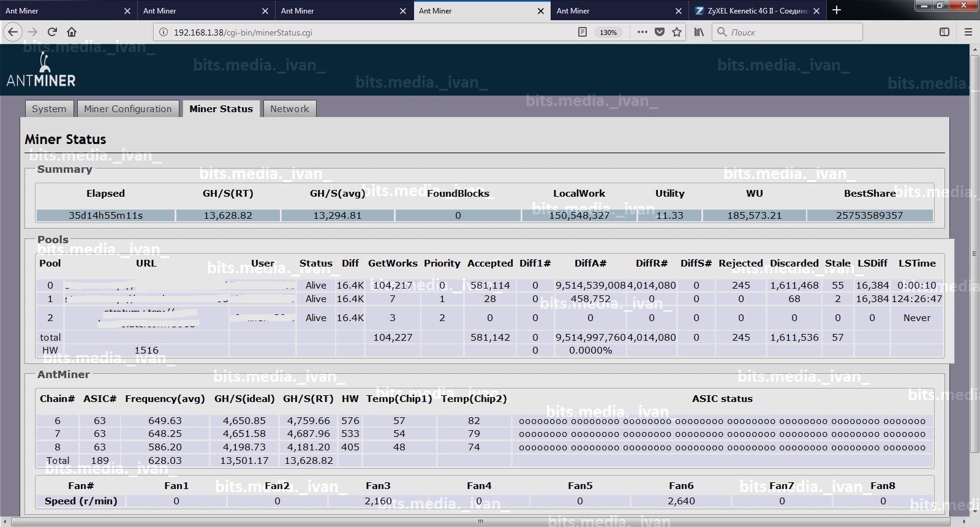980x527 pixels.
Task: Select the chain 6 frequency 649.63
Action: 165,420
